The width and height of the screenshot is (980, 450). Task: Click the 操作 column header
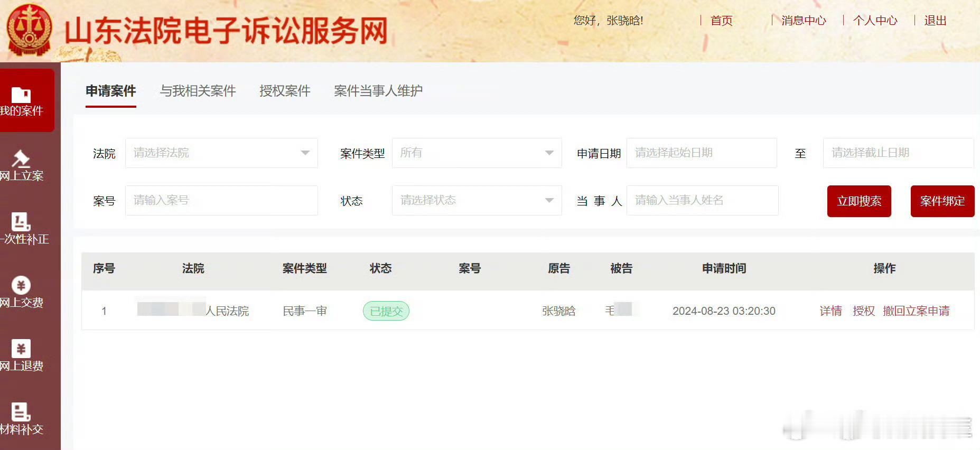[x=884, y=268]
